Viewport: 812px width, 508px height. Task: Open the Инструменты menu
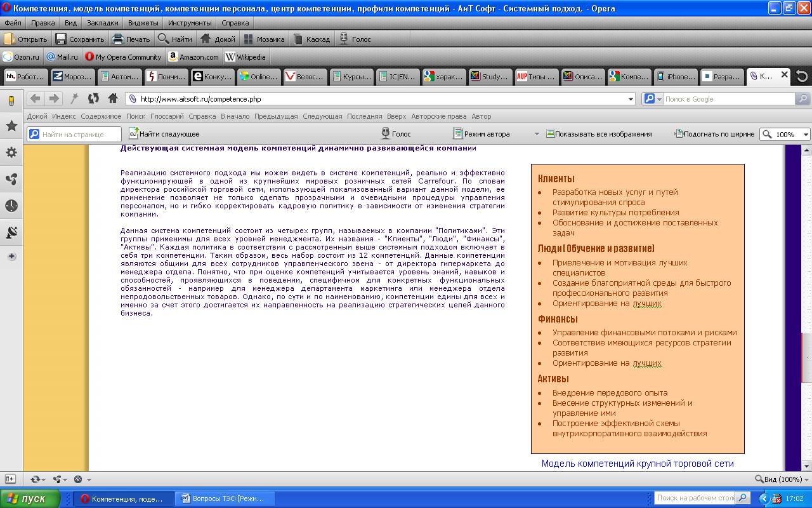point(190,23)
